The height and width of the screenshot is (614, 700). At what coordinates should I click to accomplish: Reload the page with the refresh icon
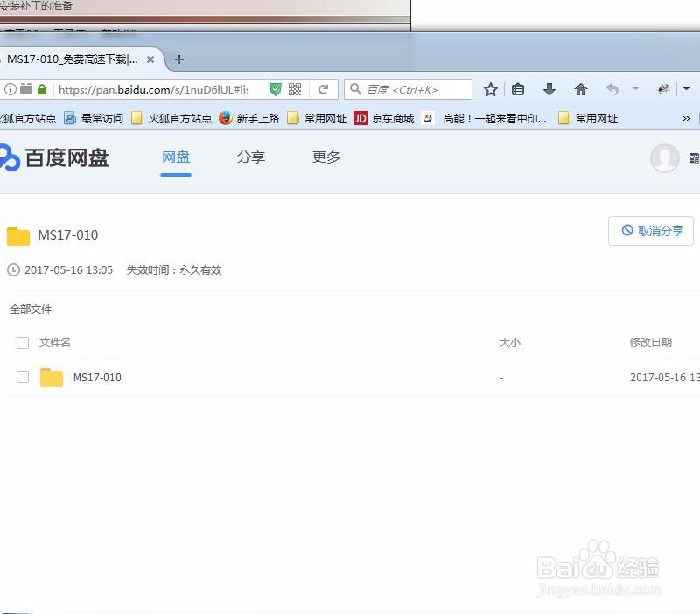[x=322, y=88]
